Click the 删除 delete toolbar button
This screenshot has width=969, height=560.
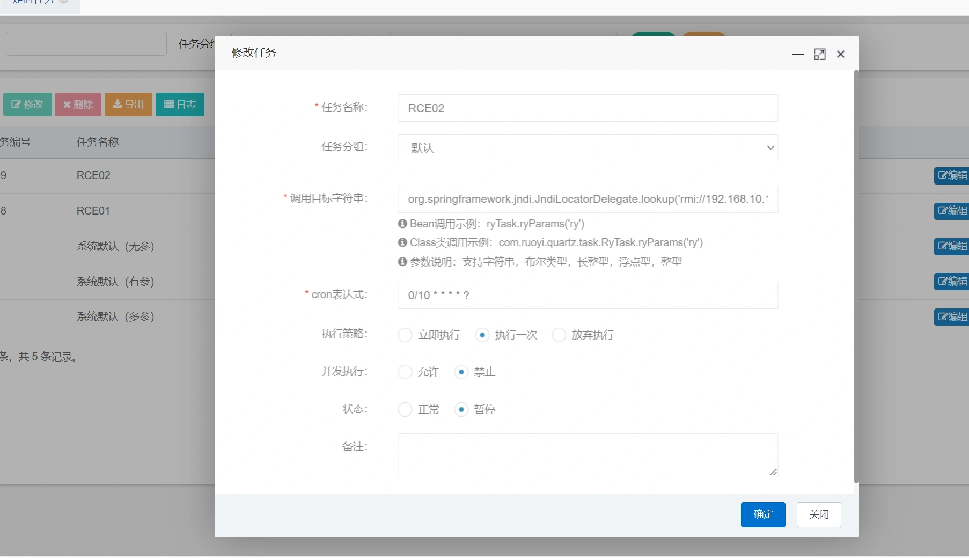tap(78, 105)
